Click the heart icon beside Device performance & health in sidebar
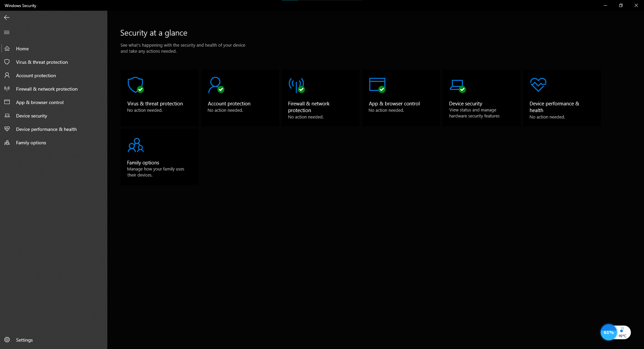 pyautogui.click(x=7, y=129)
